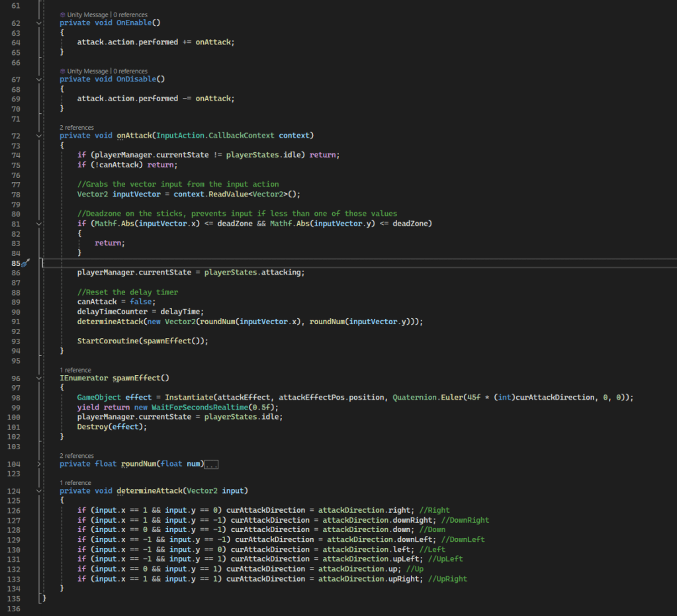Click line number 93 in the gutter
The height and width of the screenshot is (616, 677).
[16, 341]
